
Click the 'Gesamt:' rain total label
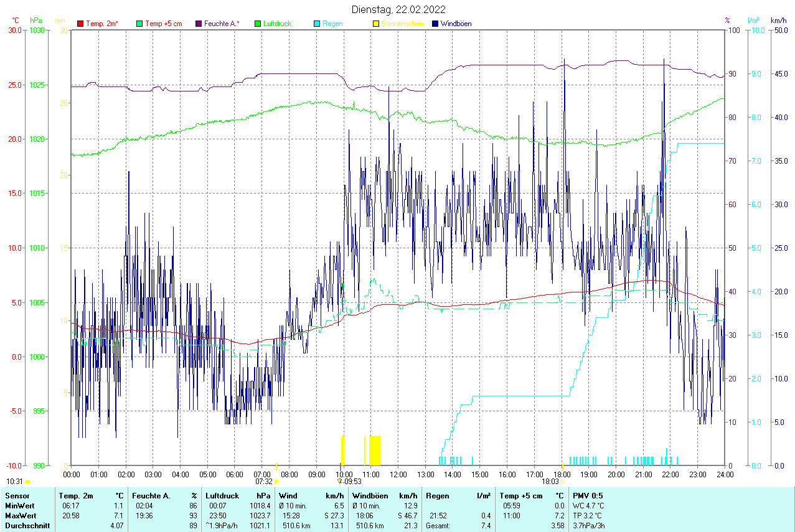(438, 526)
